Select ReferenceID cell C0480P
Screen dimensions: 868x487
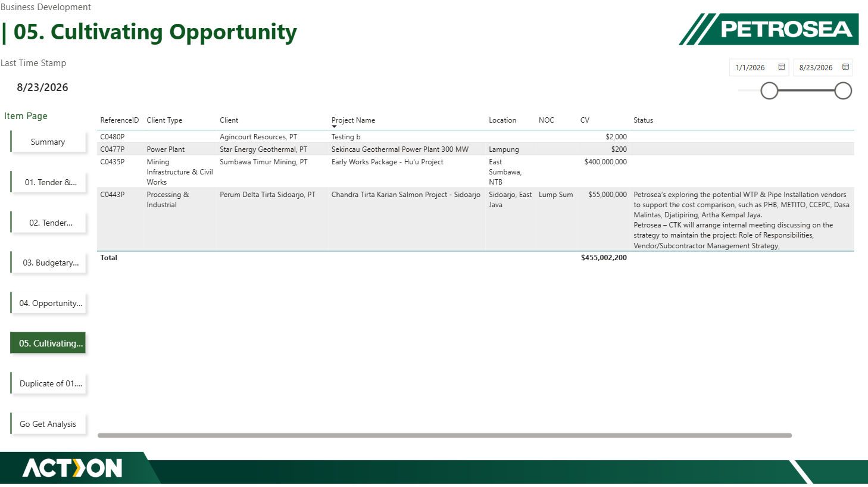coord(113,137)
